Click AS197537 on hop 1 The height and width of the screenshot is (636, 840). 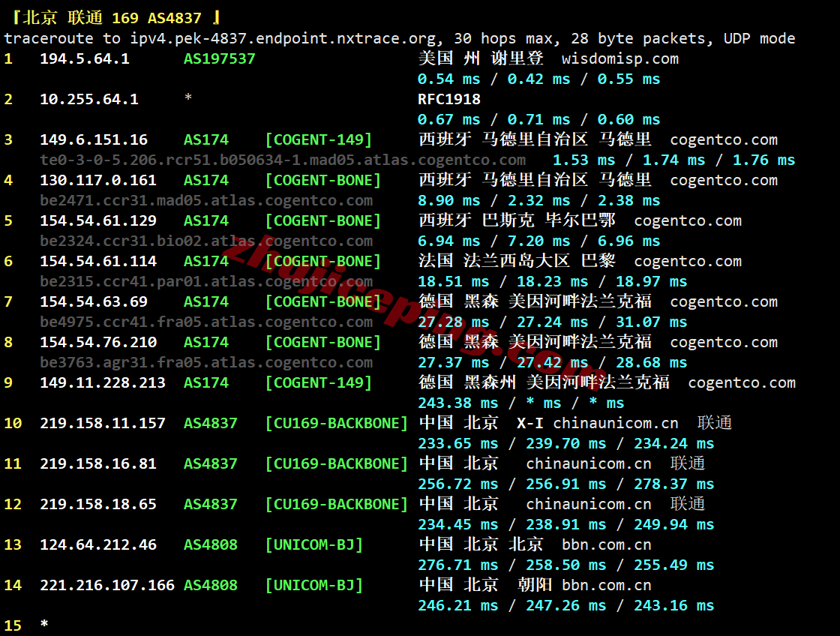(x=219, y=58)
